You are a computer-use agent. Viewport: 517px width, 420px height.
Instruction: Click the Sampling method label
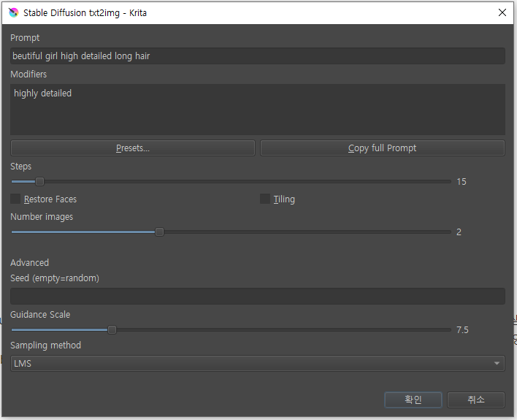point(45,345)
